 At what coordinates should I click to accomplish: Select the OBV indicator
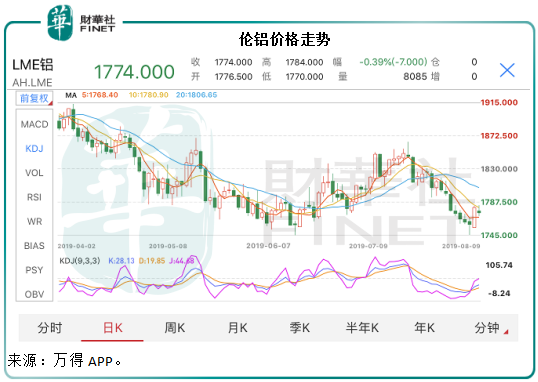pyautogui.click(x=34, y=294)
